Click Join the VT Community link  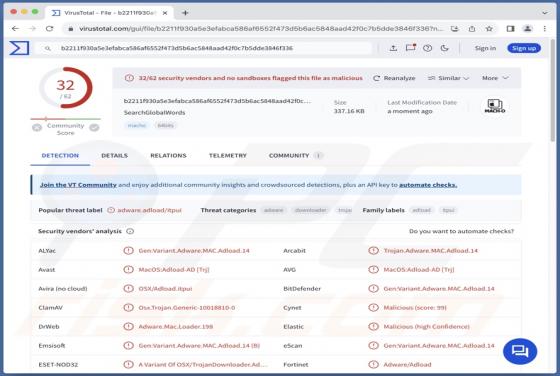point(78,185)
